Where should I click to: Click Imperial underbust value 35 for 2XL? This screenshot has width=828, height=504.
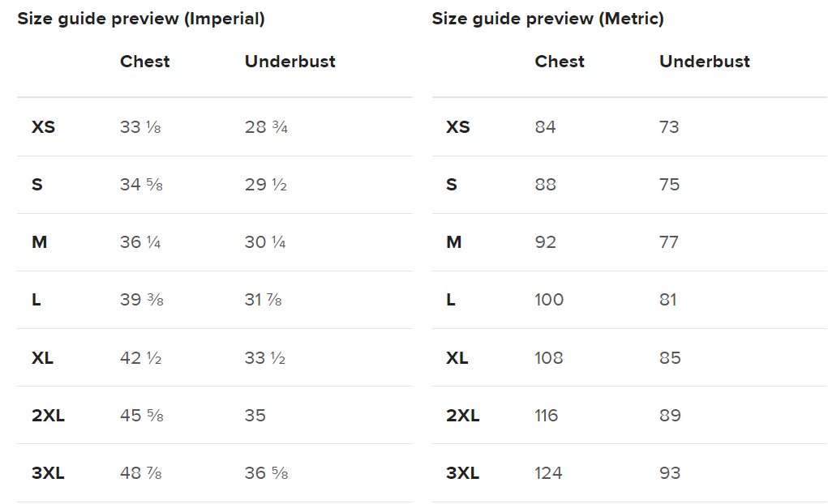coord(255,416)
